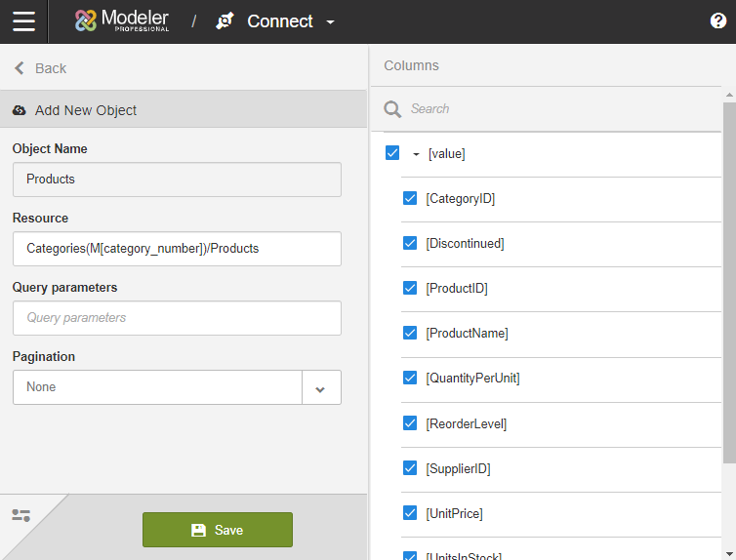
Task: Click the Connect module icon
Action: coord(225,21)
